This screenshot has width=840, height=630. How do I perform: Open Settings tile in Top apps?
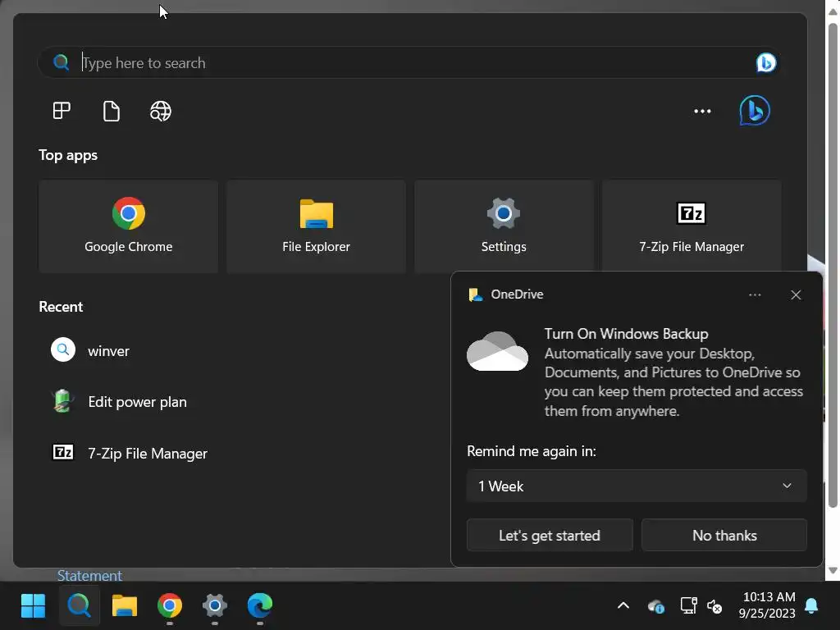point(504,226)
